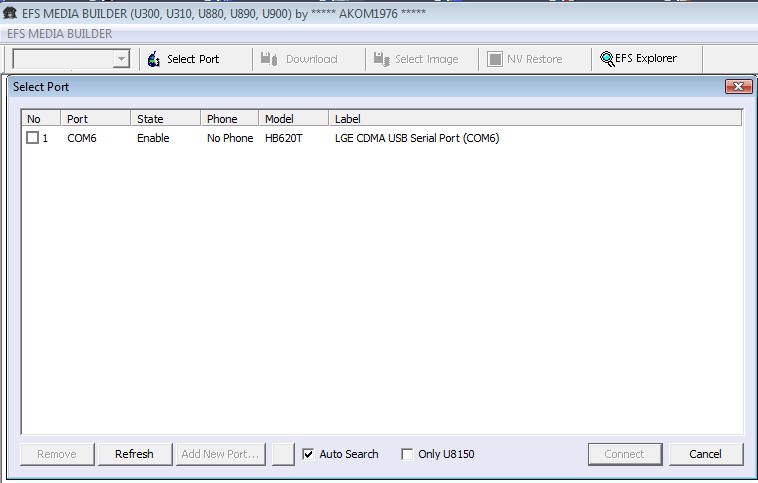Click the Select Port toolbar label

click(x=193, y=59)
